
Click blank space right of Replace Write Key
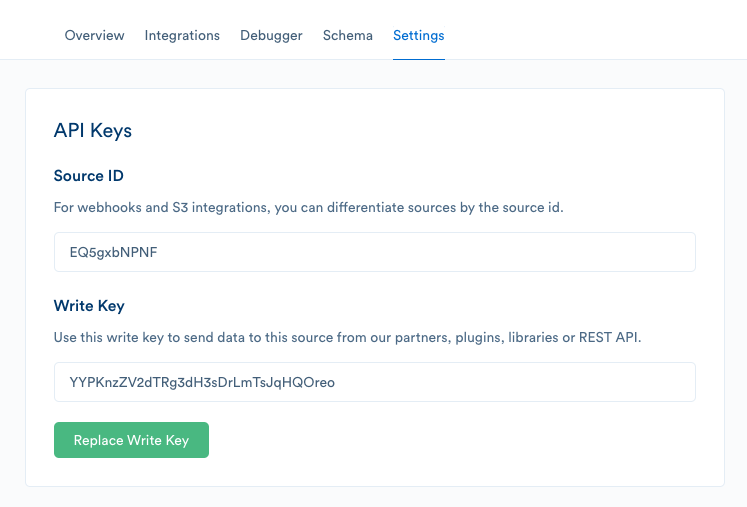point(450,440)
